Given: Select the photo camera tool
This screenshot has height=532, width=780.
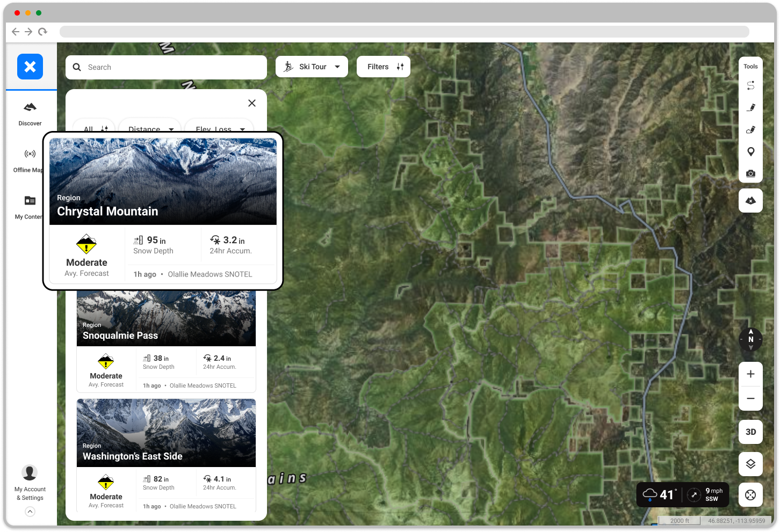Looking at the screenshot, I should tap(751, 173).
